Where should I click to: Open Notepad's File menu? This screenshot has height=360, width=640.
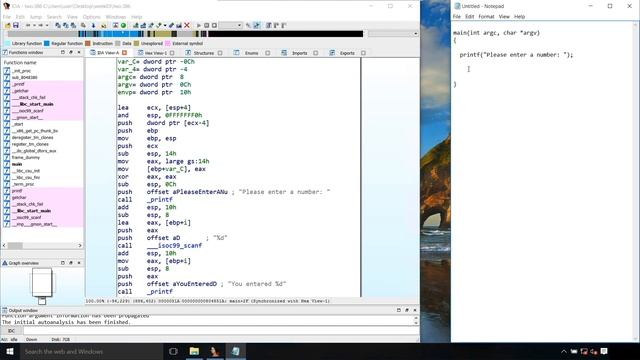point(457,17)
